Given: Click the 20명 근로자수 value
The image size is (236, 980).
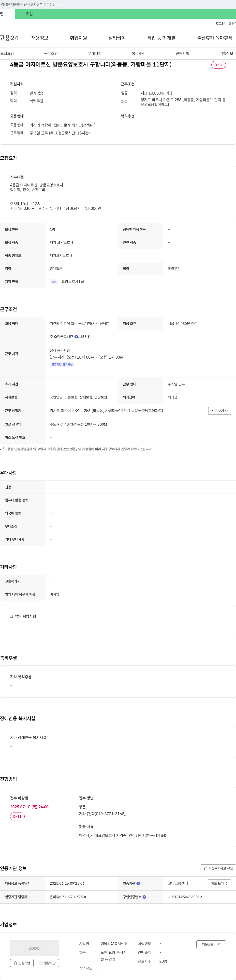Looking at the screenshot, I should pyautogui.click(x=163, y=961).
